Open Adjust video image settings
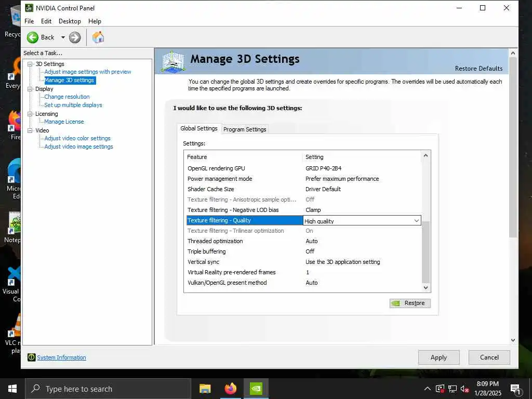This screenshot has height=399, width=532. click(x=79, y=147)
